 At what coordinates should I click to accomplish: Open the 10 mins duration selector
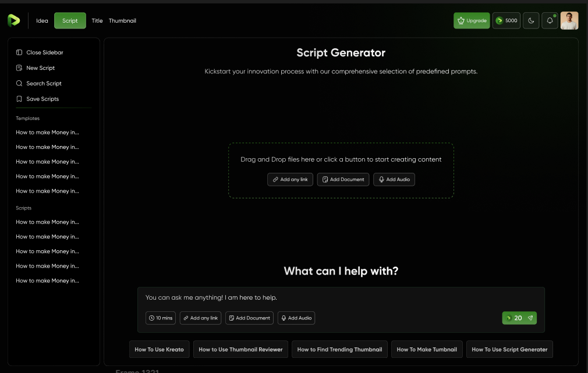(x=161, y=318)
